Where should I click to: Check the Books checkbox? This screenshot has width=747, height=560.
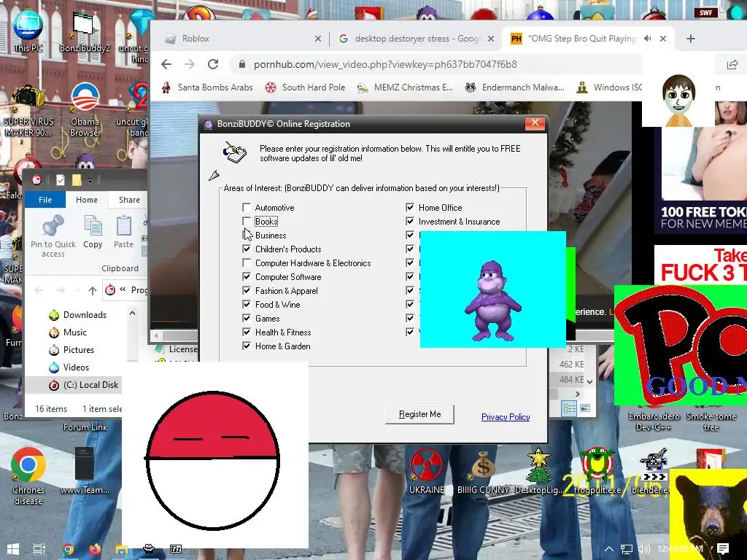247,221
